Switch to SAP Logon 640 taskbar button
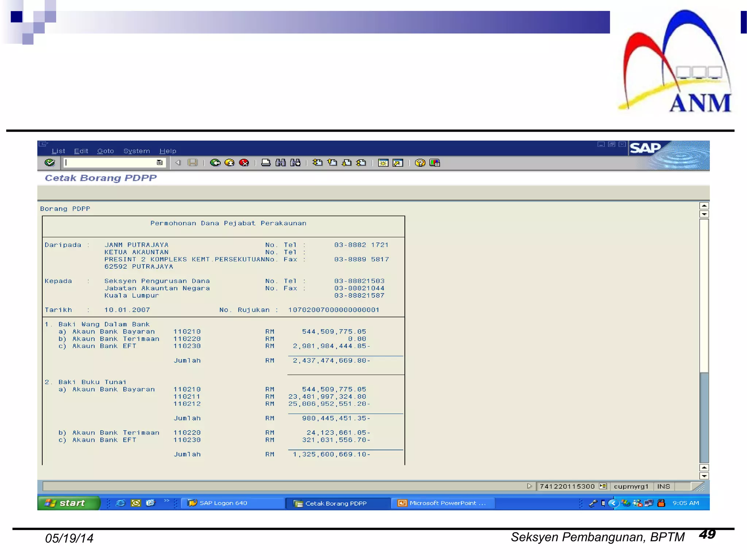Screen dimensions: 747x560 click(x=223, y=503)
